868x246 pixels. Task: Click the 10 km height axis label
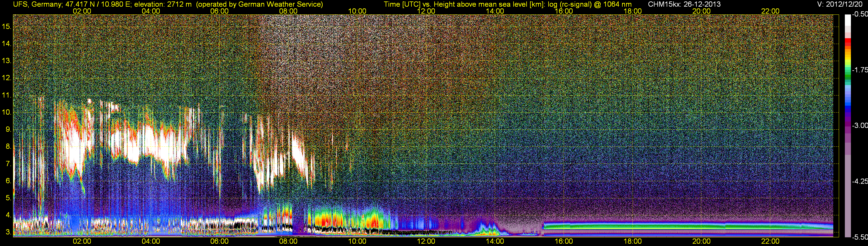(x=6, y=112)
